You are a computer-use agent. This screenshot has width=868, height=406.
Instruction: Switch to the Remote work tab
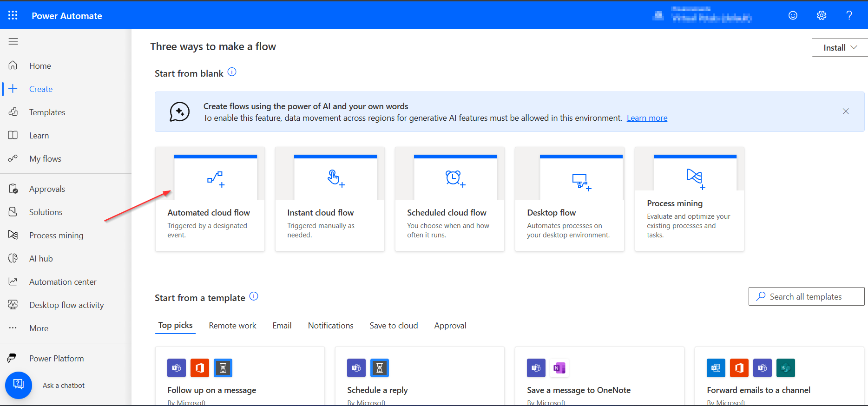(232, 326)
